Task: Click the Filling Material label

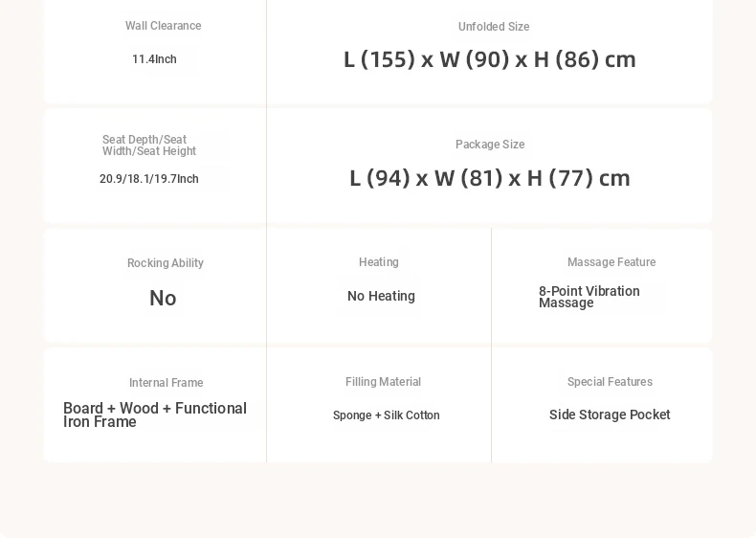Action: click(x=383, y=382)
